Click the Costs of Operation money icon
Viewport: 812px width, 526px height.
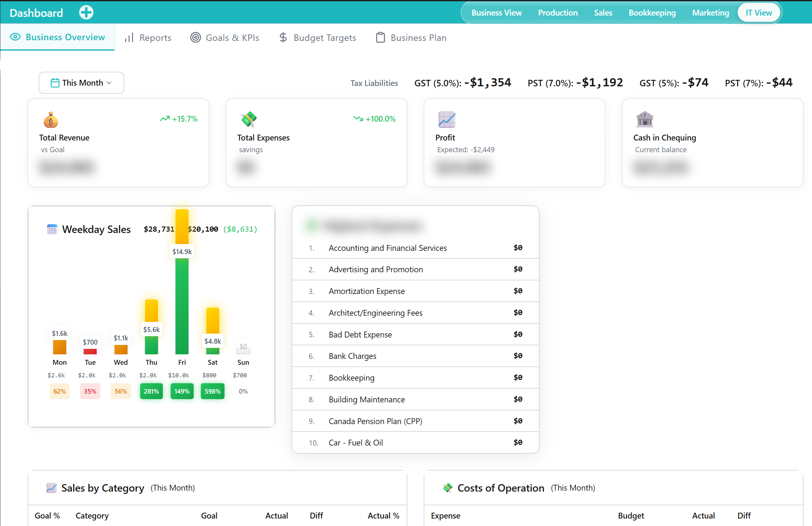(x=447, y=488)
